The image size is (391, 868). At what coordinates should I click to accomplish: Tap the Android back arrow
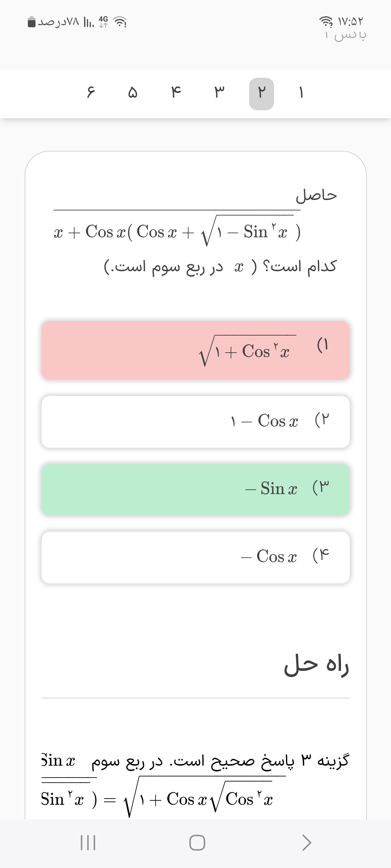coord(306,843)
